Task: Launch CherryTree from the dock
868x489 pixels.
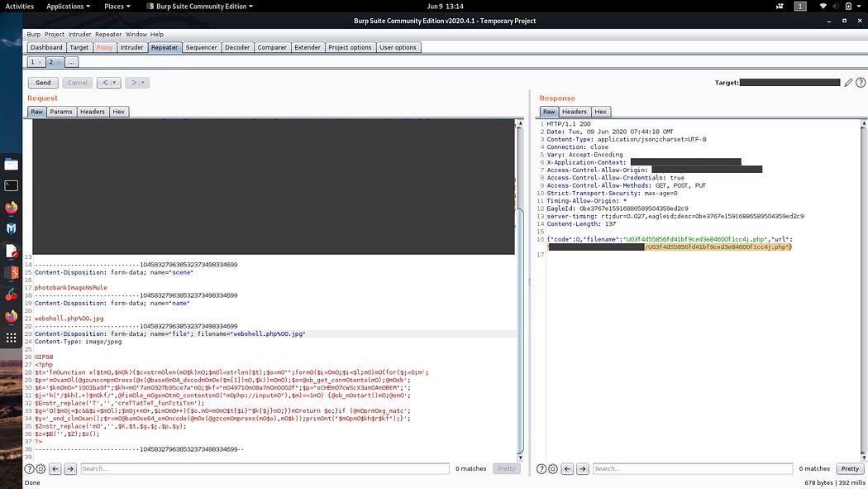Action: 11,294
